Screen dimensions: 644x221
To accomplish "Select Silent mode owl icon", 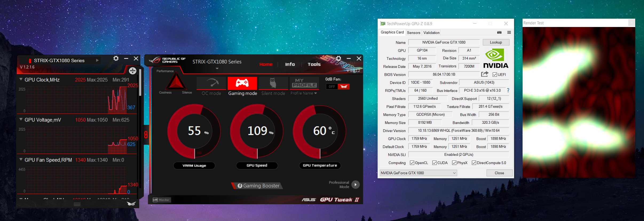I will coord(273,83).
